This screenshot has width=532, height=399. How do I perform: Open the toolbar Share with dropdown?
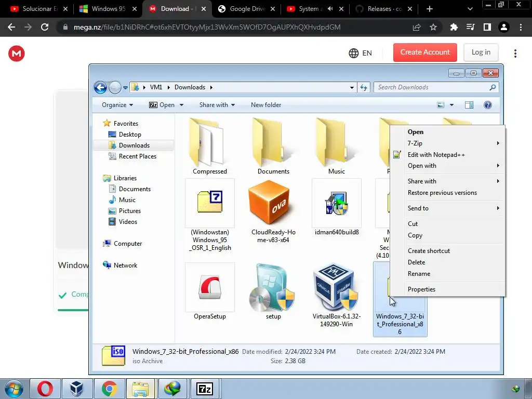click(217, 105)
